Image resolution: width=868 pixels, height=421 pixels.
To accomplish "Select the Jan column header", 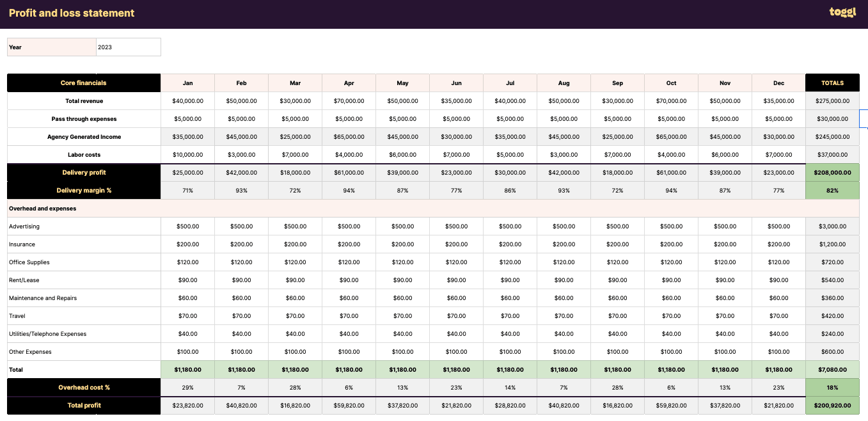I will coord(187,83).
